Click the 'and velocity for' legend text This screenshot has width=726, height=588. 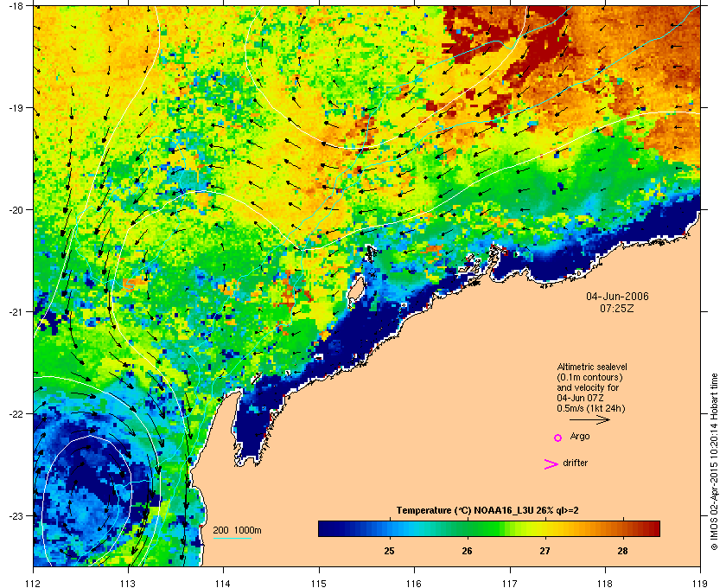coord(588,387)
